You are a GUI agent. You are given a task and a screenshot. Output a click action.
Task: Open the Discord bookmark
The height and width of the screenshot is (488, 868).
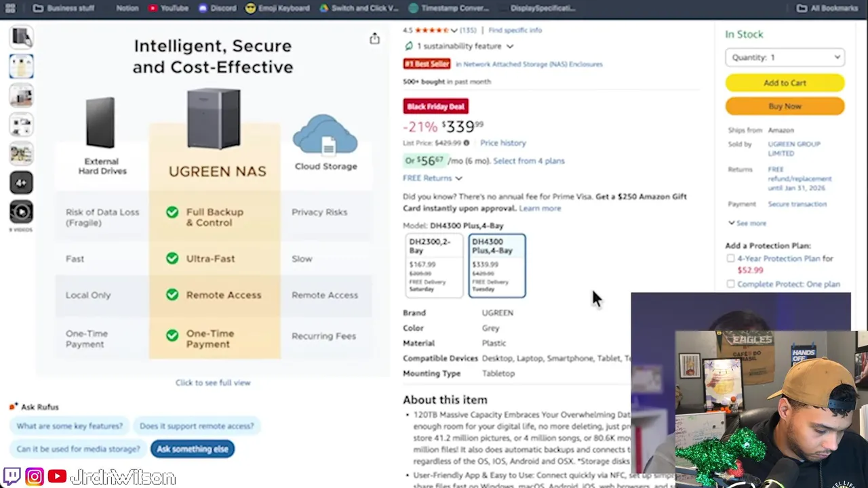pos(218,8)
